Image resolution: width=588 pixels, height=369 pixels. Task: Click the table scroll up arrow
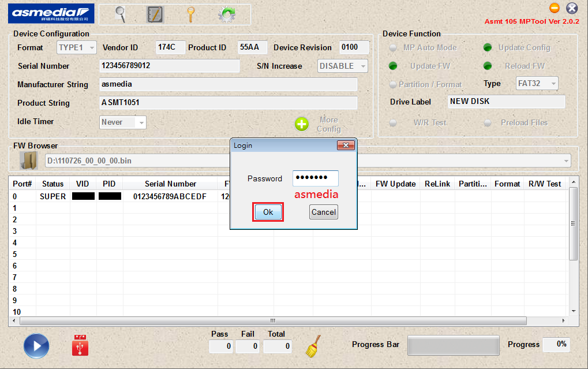point(573,182)
